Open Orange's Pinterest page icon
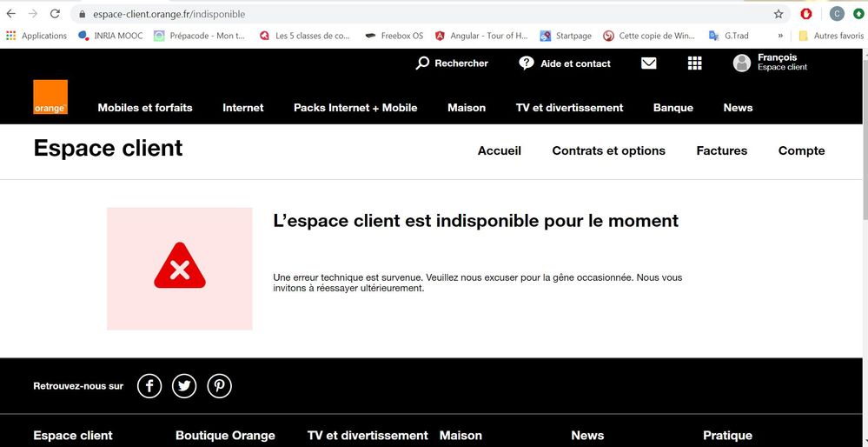 [x=219, y=386]
